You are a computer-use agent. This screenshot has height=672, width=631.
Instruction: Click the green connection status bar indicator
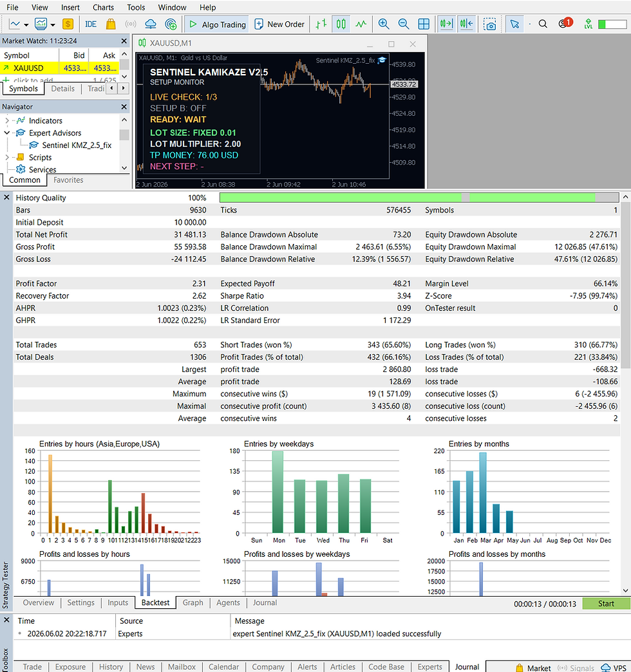pyautogui.click(x=612, y=24)
